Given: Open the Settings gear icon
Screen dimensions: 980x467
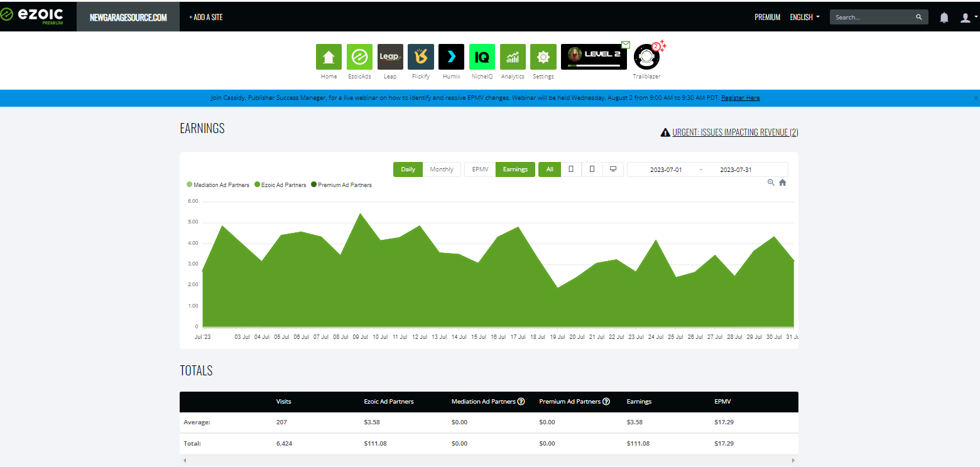Looking at the screenshot, I should 543,56.
